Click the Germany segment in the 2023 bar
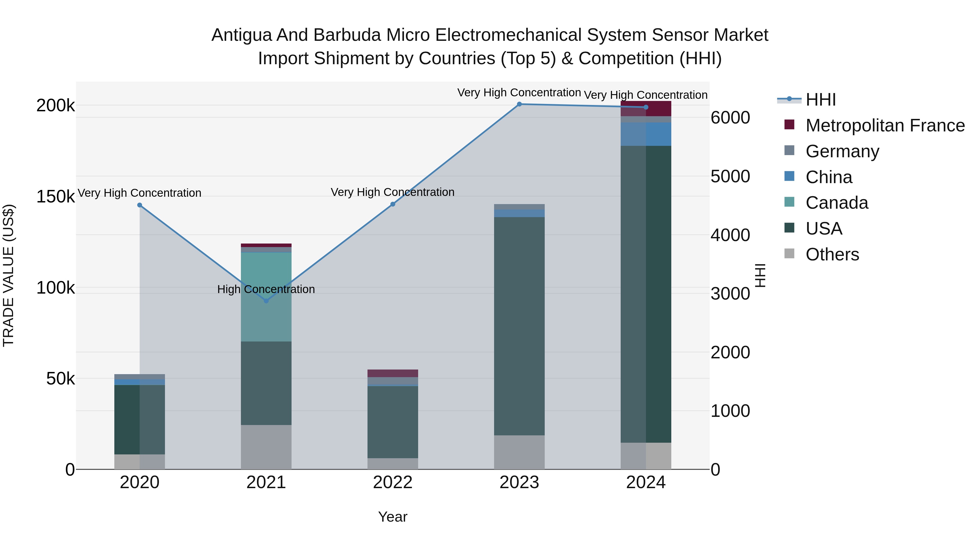This screenshot has height=551, width=980. [x=519, y=207]
